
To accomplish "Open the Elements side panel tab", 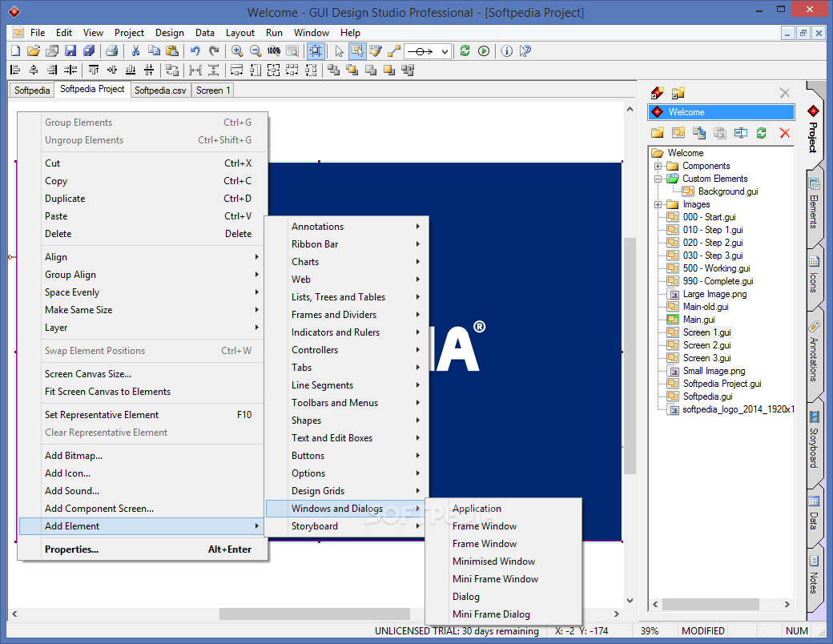I will (813, 206).
